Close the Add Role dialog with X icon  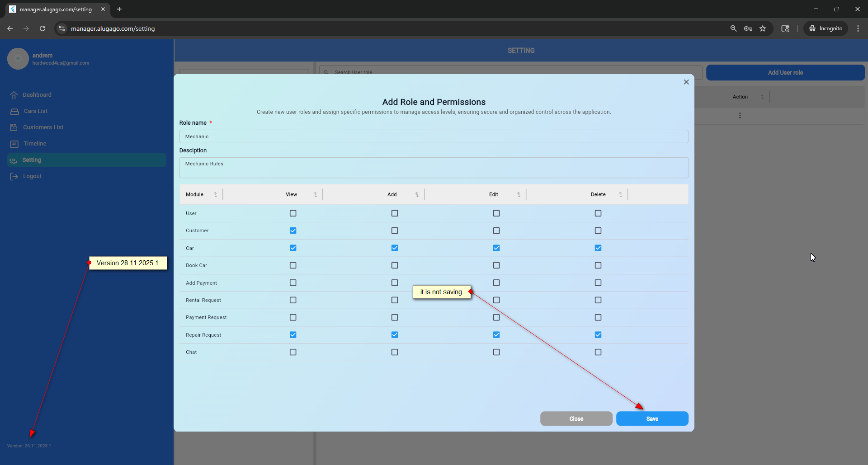point(686,82)
